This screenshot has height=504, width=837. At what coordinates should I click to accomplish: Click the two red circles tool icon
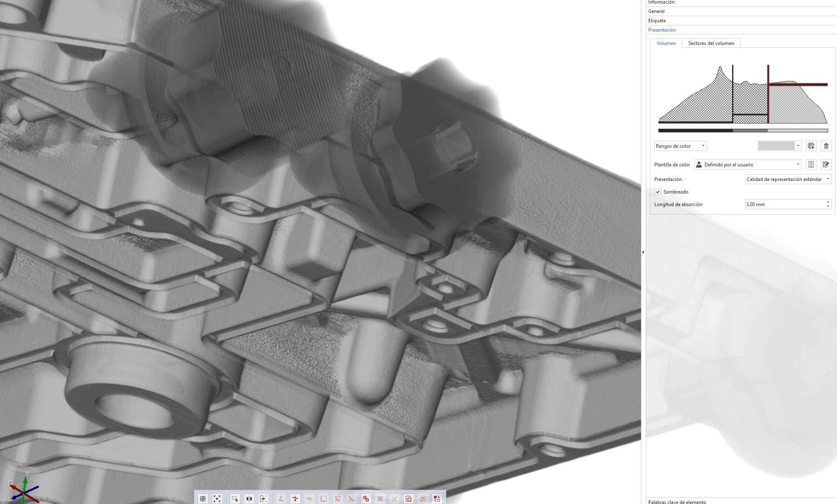tap(366, 499)
